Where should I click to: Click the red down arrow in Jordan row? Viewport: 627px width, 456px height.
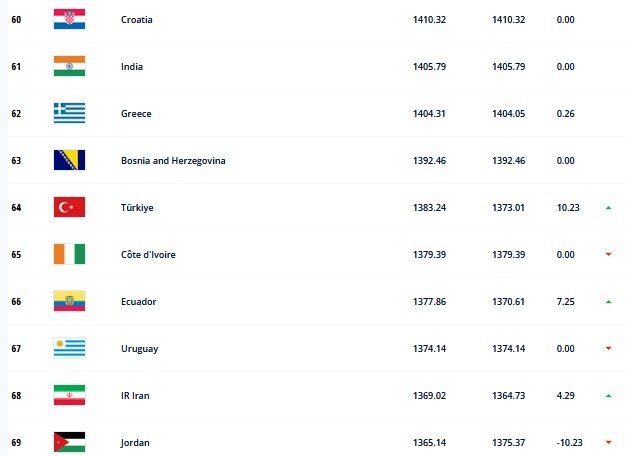pyautogui.click(x=608, y=442)
